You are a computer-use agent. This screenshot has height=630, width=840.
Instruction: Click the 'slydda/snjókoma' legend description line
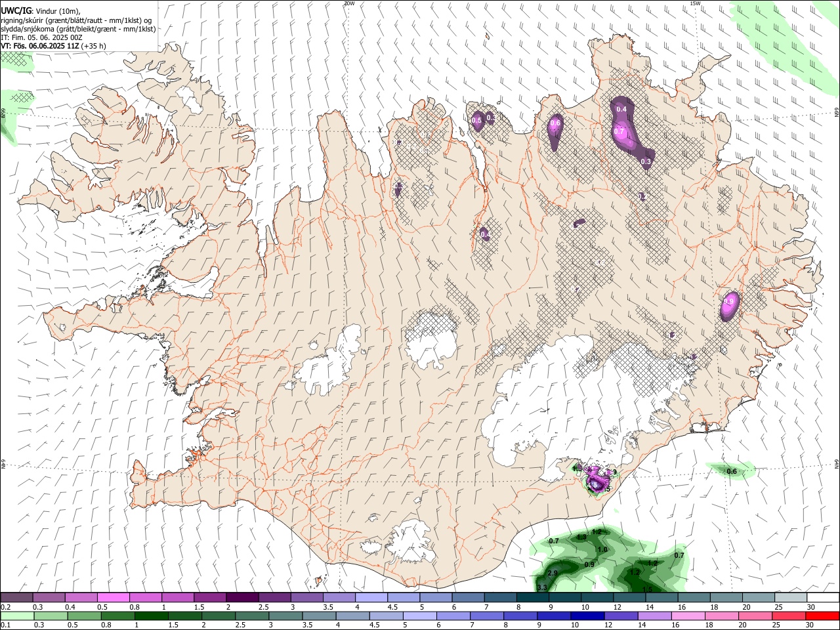(x=78, y=29)
